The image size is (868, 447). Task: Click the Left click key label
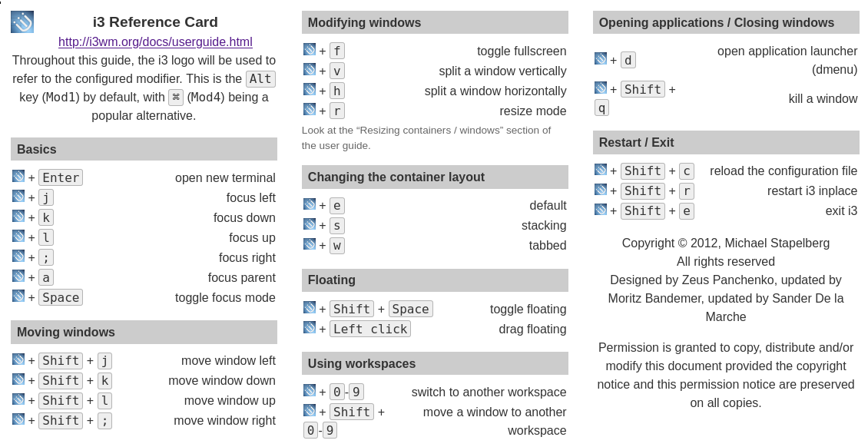(x=370, y=329)
